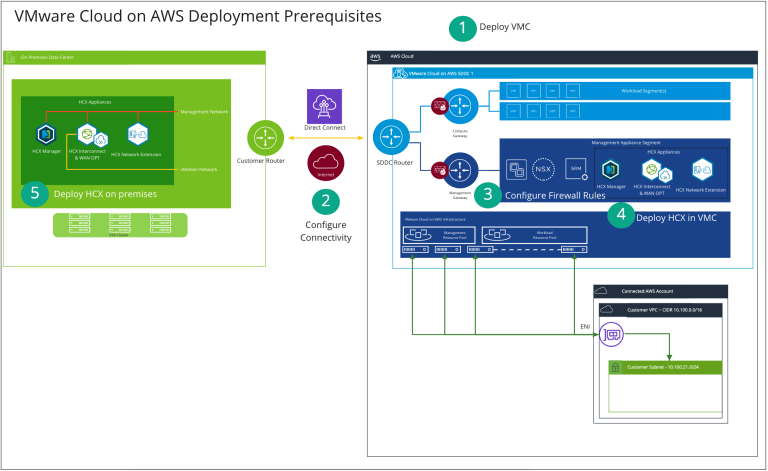The image size is (768, 471).
Task: Select the "Direct Connect" text label
Action: coord(325,128)
